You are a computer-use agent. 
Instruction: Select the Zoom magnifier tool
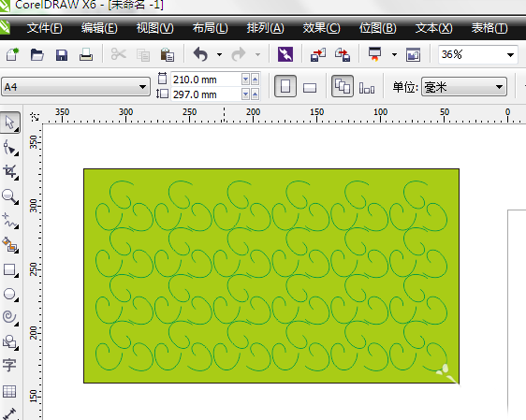click(x=10, y=196)
